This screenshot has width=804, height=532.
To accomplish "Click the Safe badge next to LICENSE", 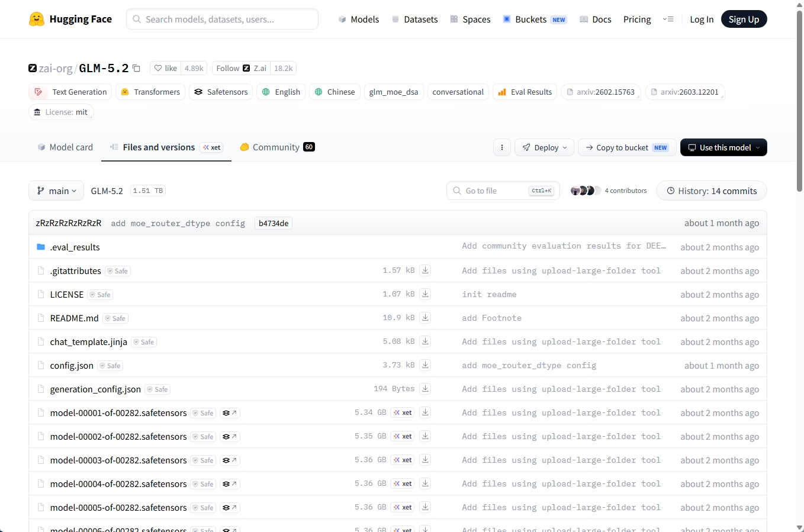I will tap(101, 295).
